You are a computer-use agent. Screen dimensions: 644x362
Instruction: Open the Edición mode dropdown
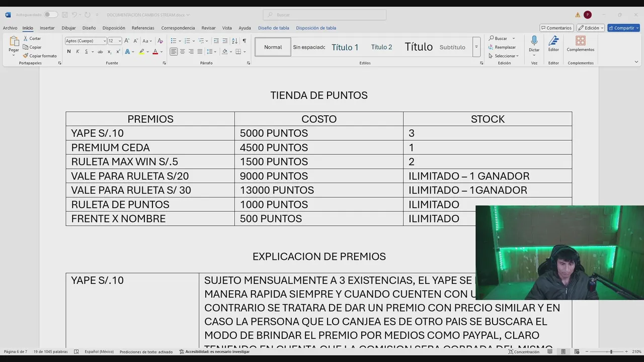point(590,28)
